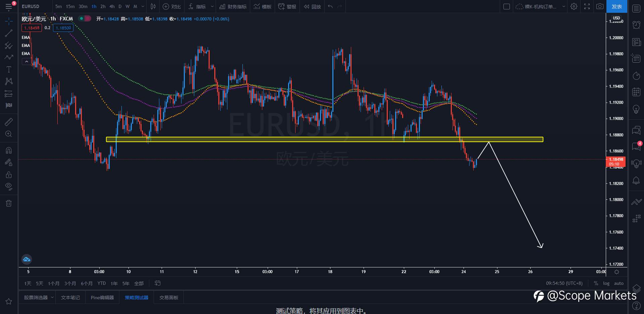Select the crosshair cursor tool
The width and height of the screenshot is (644, 314).
[x=9, y=21]
